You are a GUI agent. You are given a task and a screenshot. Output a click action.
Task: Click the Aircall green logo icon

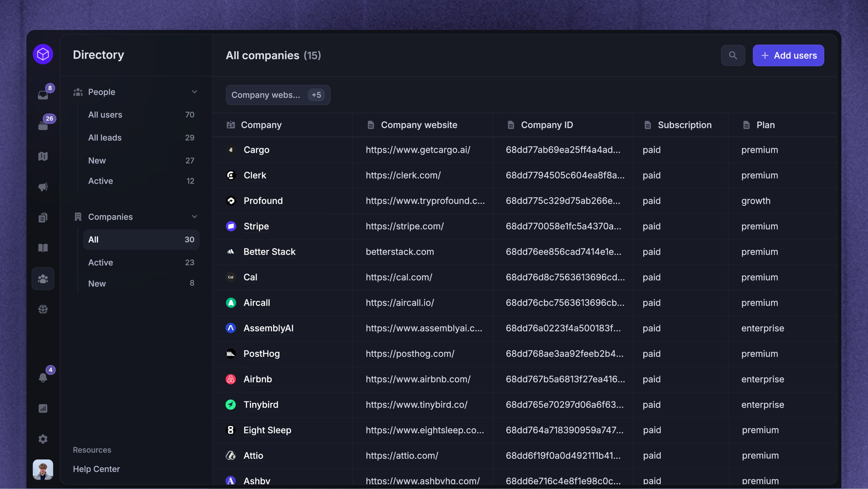(x=231, y=303)
